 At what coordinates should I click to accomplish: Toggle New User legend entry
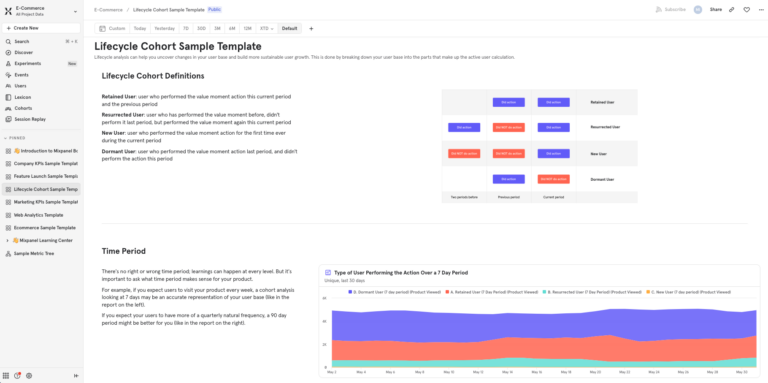[688, 292]
